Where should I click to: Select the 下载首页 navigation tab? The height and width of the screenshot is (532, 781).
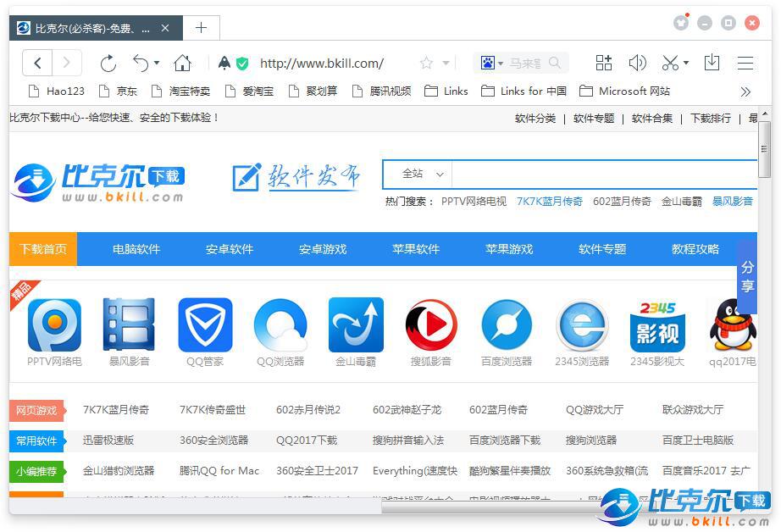(43, 249)
